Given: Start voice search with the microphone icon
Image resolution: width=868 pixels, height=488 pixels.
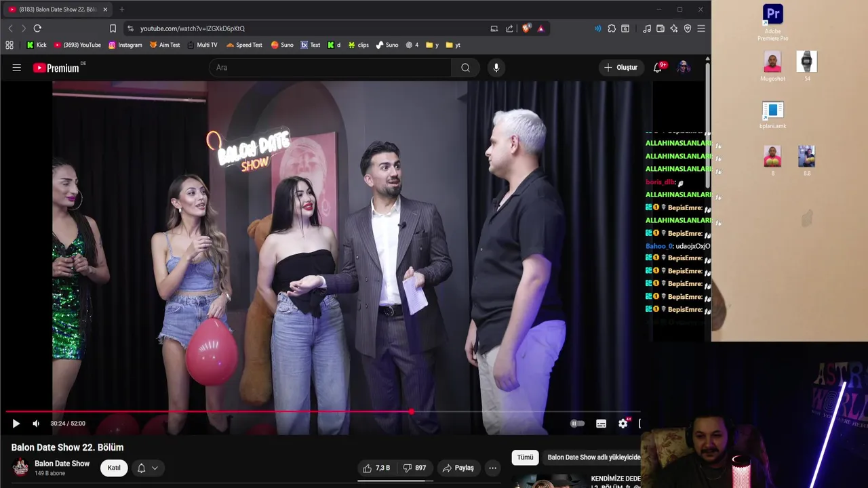Looking at the screenshot, I should (496, 67).
